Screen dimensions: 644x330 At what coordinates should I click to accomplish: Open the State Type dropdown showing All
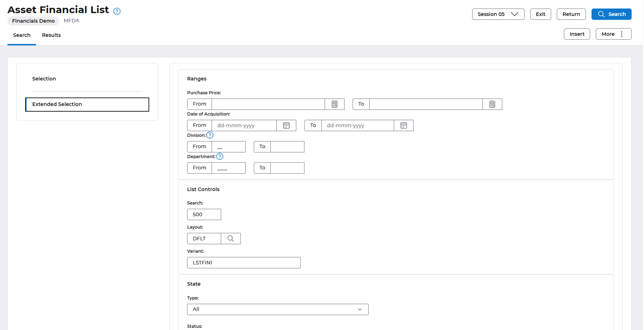pos(278,309)
